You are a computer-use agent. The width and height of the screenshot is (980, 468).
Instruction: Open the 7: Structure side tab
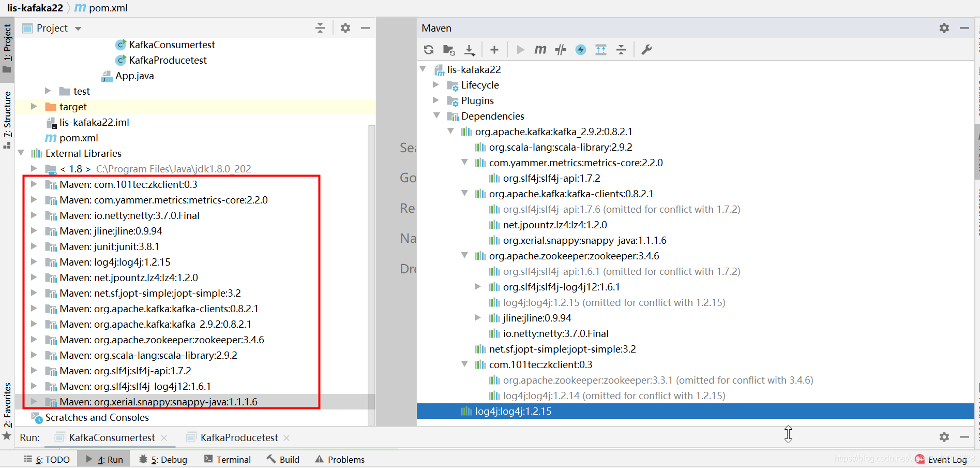pos(7,120)
